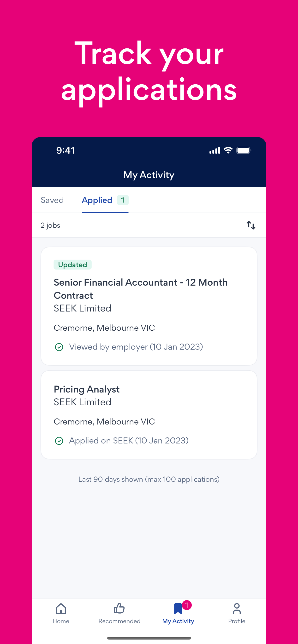The image size is (298, 644).
Task: Tap the My Activity header title
Action: coord(149,175)
